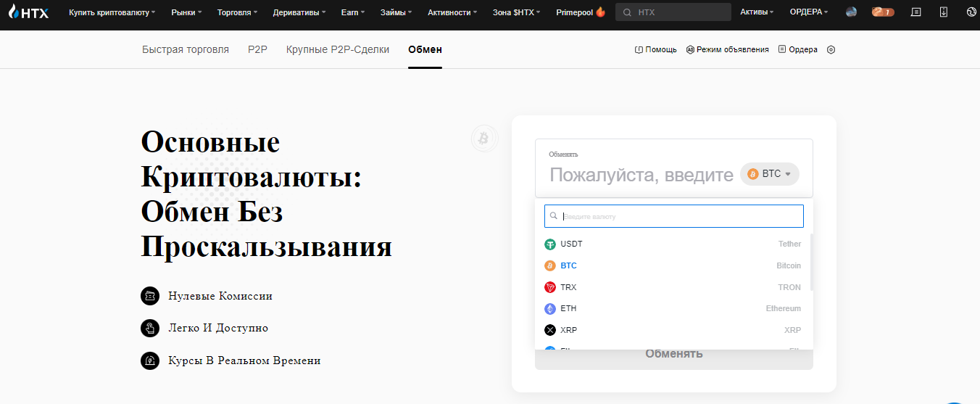Switch to P2P tab
Image resolution: width=980 pixels, height=404 pixels.
click(x=257, y=49)
